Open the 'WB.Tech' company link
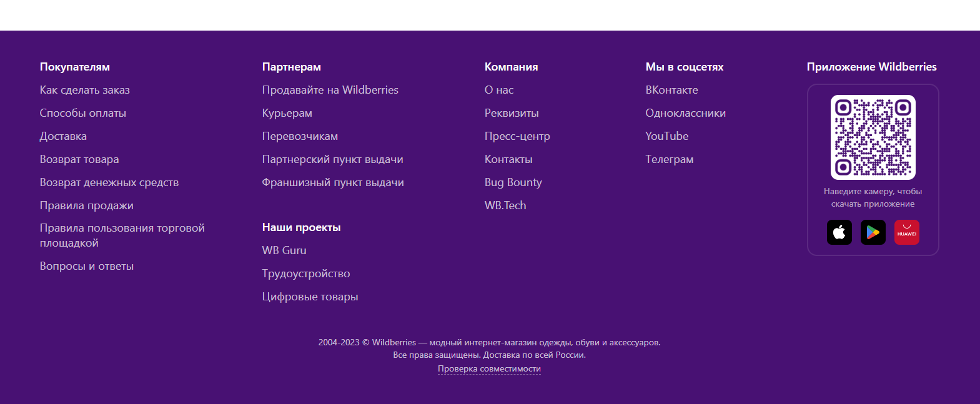The height and width of the screenshot is (404, 980). (x=505, y=205)
